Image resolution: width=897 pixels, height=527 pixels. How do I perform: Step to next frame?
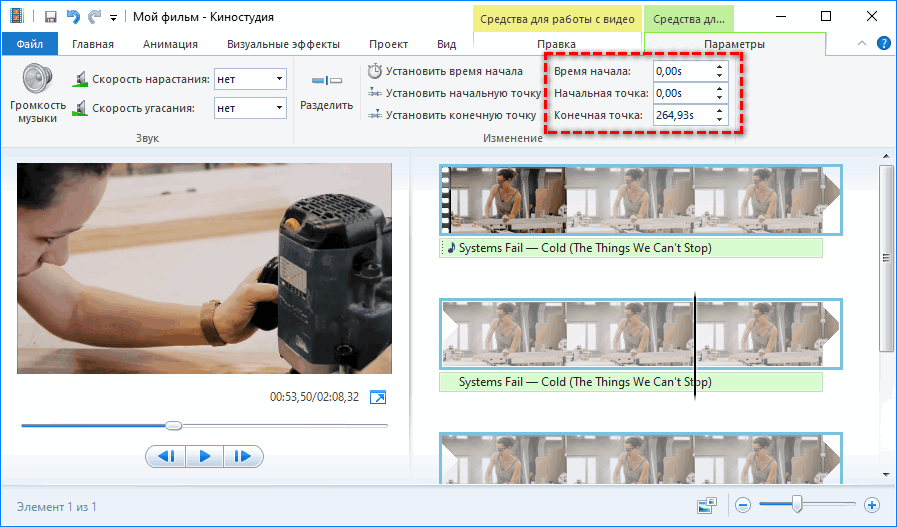click(x=241, y=457)
